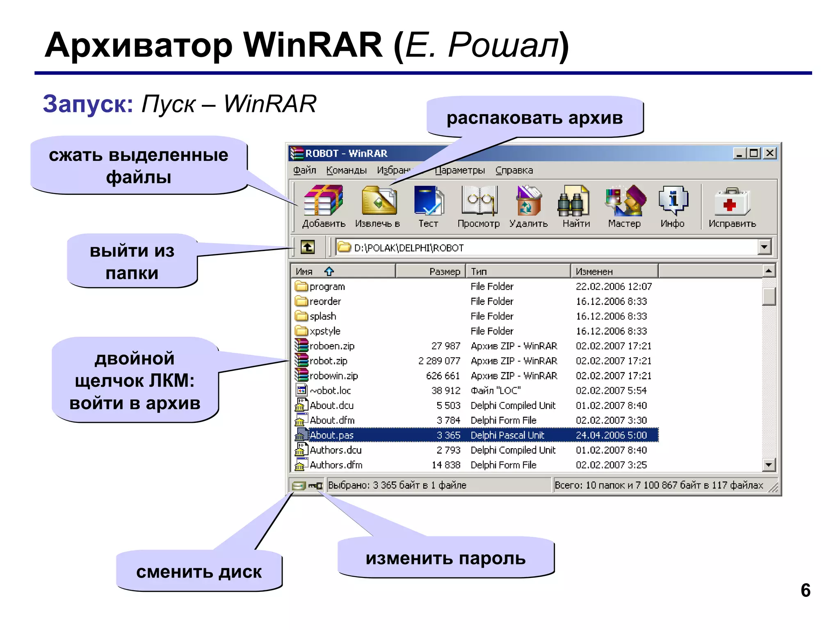Select the robowin.zip archive icon
Image resolution: width=840 pixels, height=630 pixels.
(x=301, y=375)
